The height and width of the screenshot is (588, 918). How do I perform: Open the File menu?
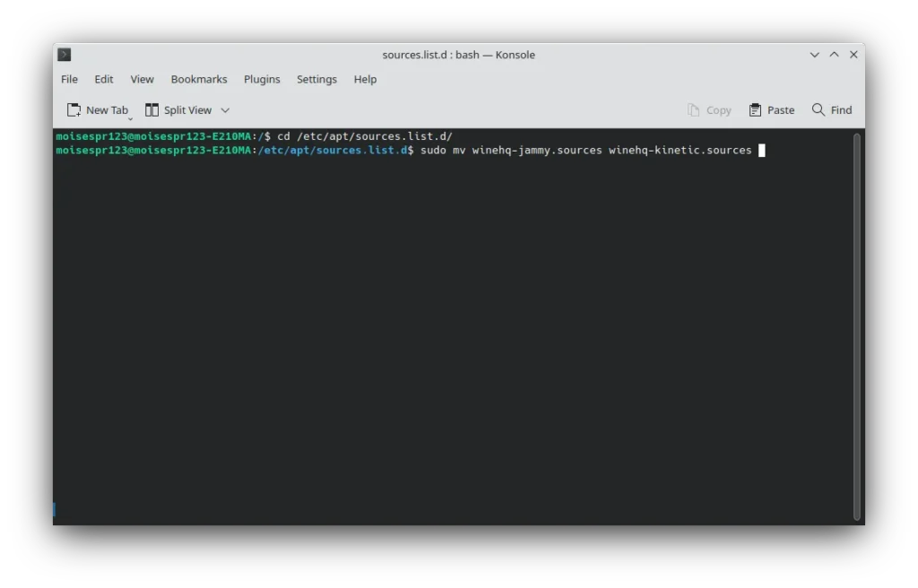pyautogui.click(x=69, y=79)
